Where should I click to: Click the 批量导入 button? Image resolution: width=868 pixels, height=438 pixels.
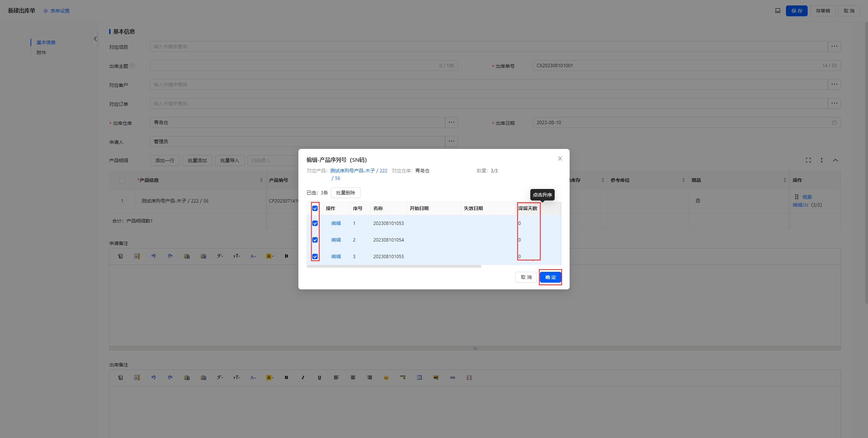pyautogui.click(x=230, y=160)
